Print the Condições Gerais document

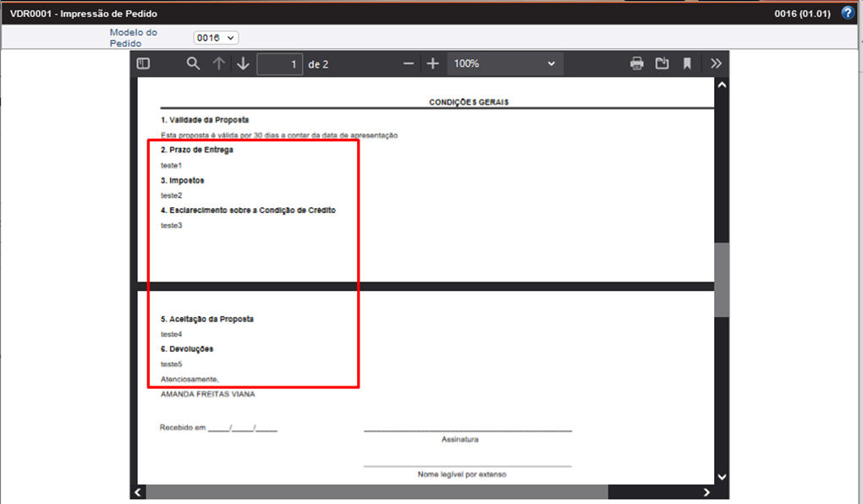click(x=636, y=63)
